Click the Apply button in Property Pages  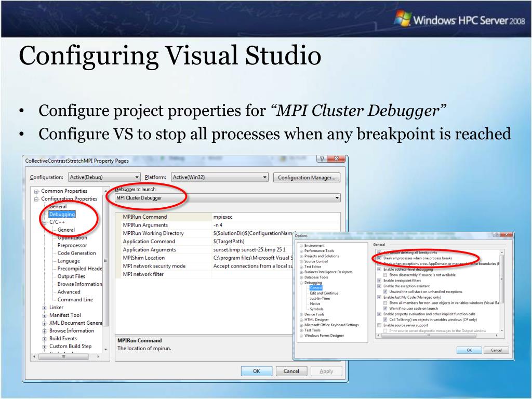tap(326, 371)
